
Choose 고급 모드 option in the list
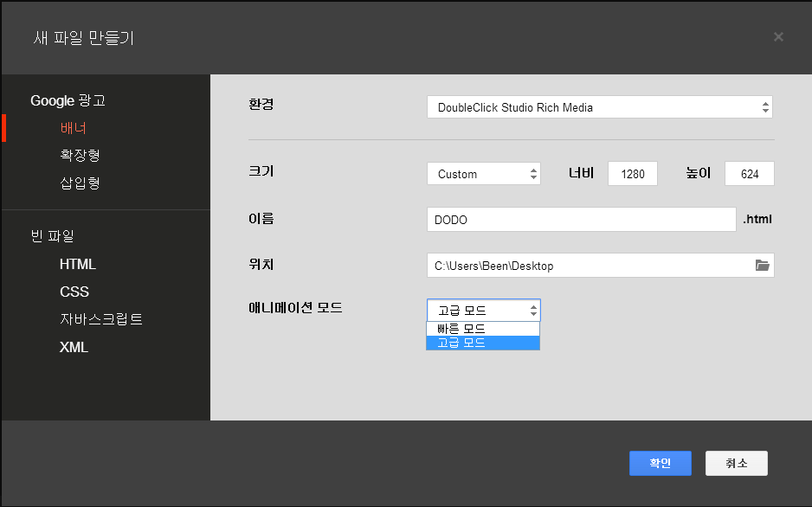[482, 343]
